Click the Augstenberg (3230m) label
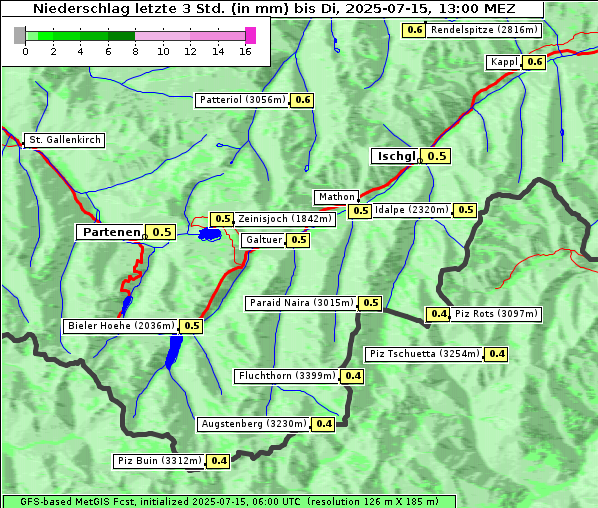 coord(254,424)
